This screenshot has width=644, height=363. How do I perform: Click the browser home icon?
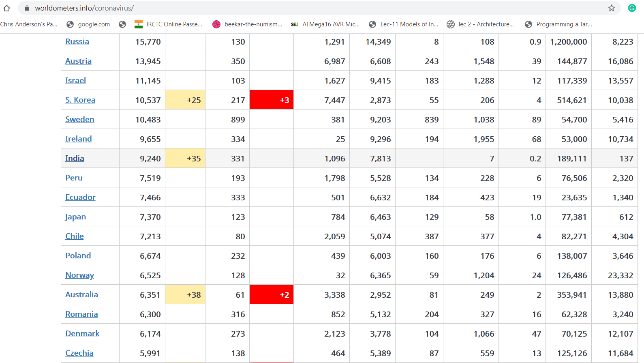click(x=7, y=8)
